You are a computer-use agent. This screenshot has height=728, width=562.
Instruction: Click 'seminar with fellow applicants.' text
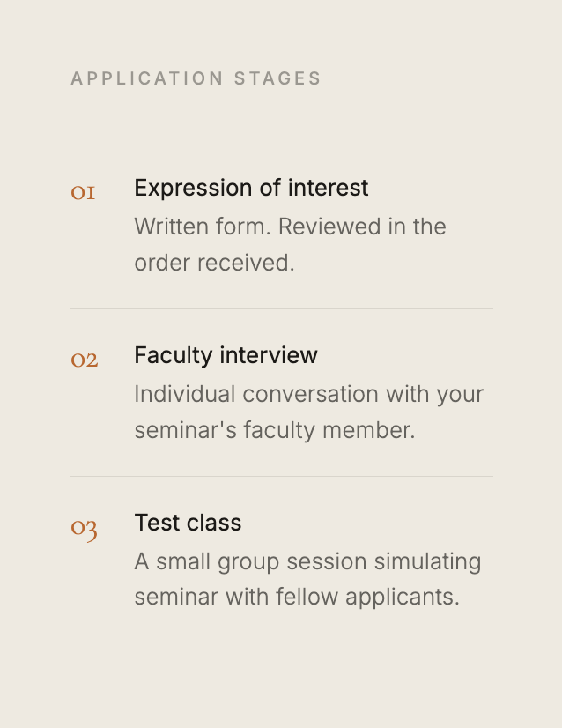(x=297, y=597)
